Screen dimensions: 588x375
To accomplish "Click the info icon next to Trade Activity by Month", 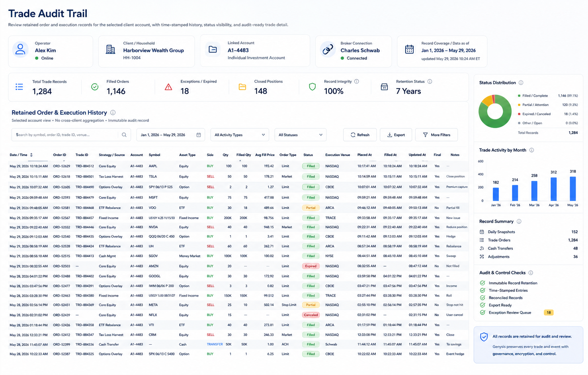I will point(531,150).
